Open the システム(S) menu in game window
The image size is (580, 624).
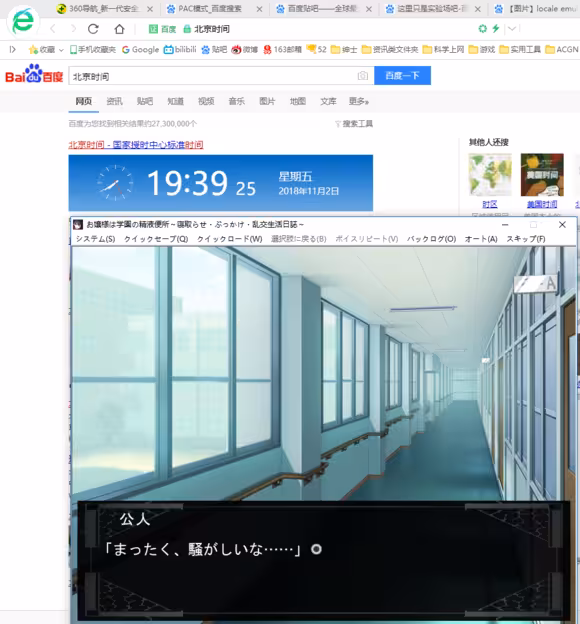point(96,239)
